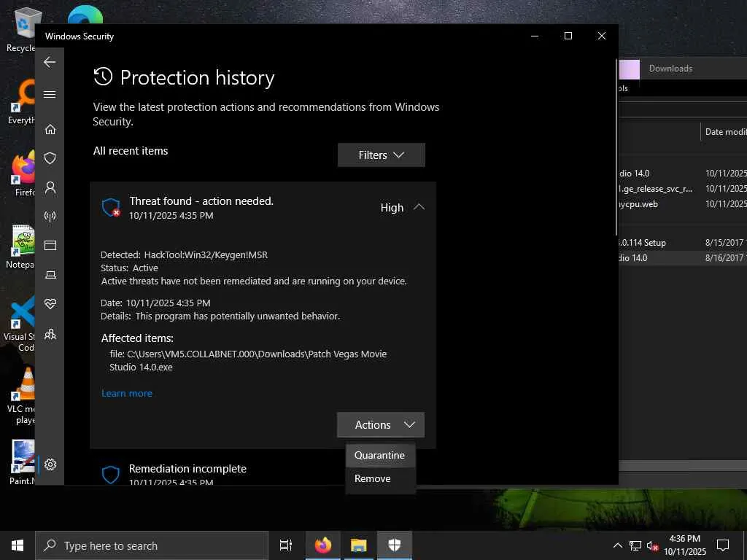This screenshot has height=560, width=747.
Task: Click the Protection history clock icon
Action: (103, 77)
